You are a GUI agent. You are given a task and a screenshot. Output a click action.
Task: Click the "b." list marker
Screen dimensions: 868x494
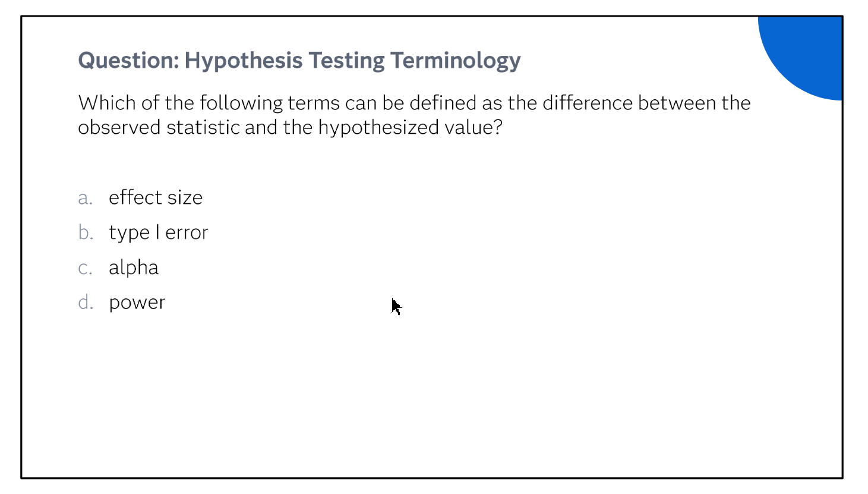[x=86, y=232]
